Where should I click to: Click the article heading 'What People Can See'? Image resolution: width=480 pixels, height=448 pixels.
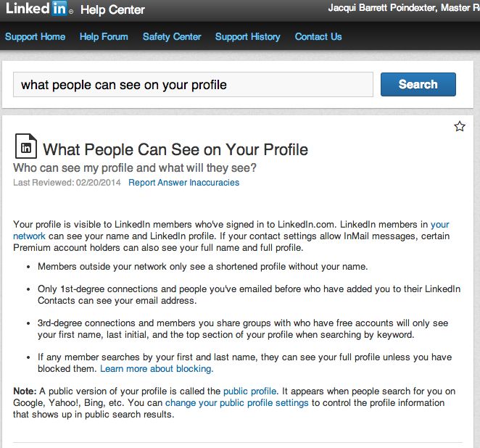175,149
